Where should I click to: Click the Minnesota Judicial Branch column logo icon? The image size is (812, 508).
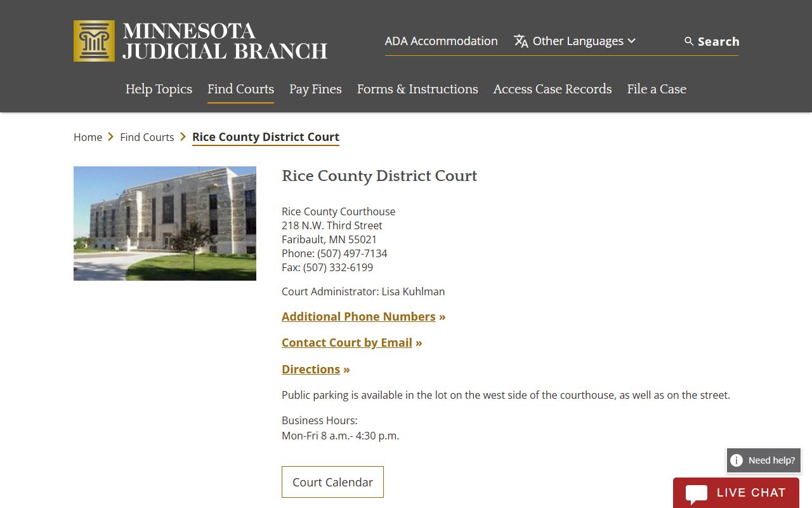pos(94,41)
